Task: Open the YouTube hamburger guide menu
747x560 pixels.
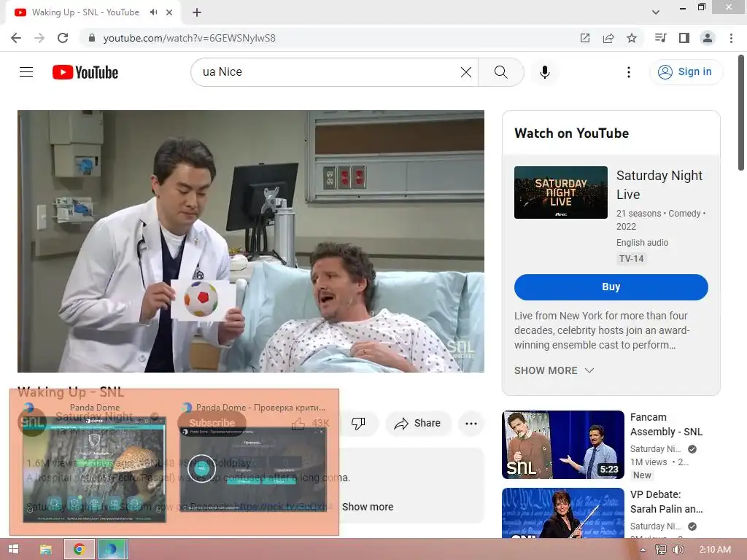Action: [x=26, y=72]
